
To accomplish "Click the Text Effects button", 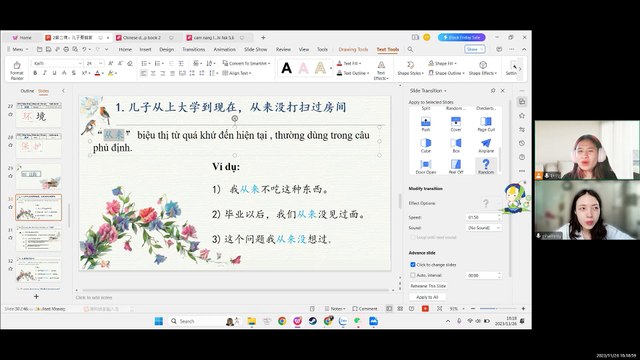I will click(x=381, y=70).
